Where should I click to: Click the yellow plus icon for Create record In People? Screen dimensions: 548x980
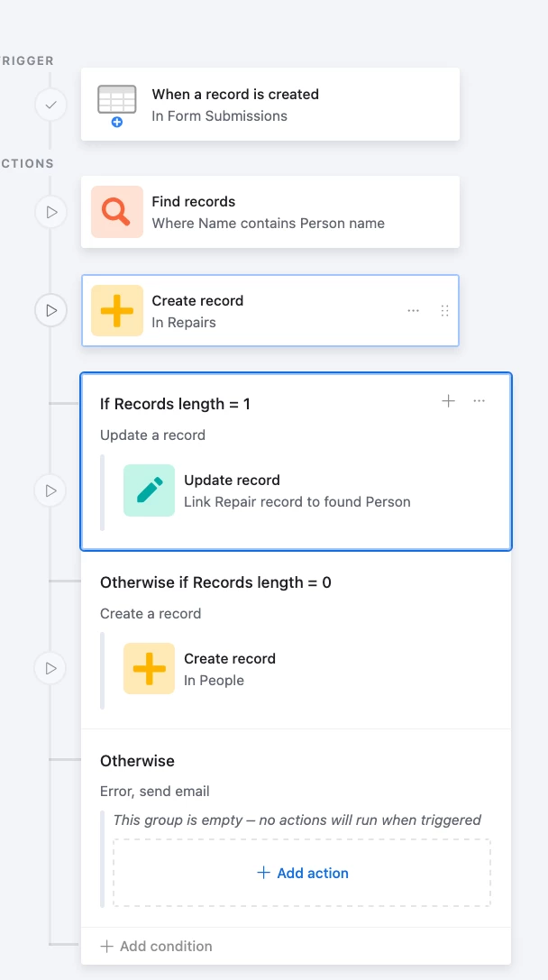coord(149,668)
